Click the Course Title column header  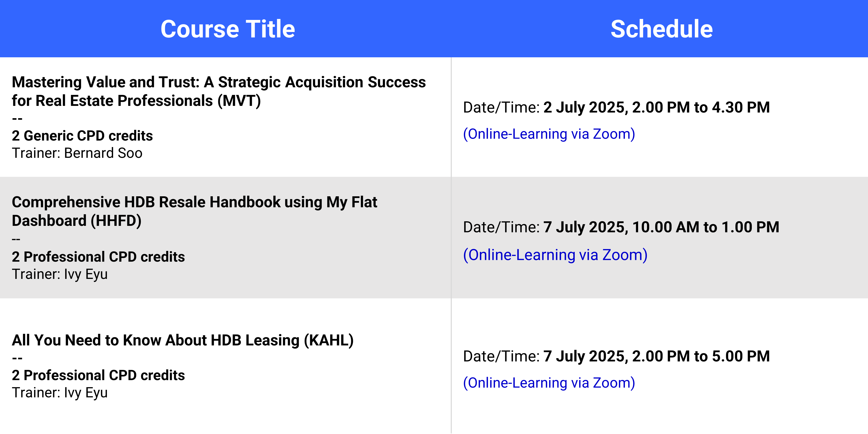coord(228,29)
